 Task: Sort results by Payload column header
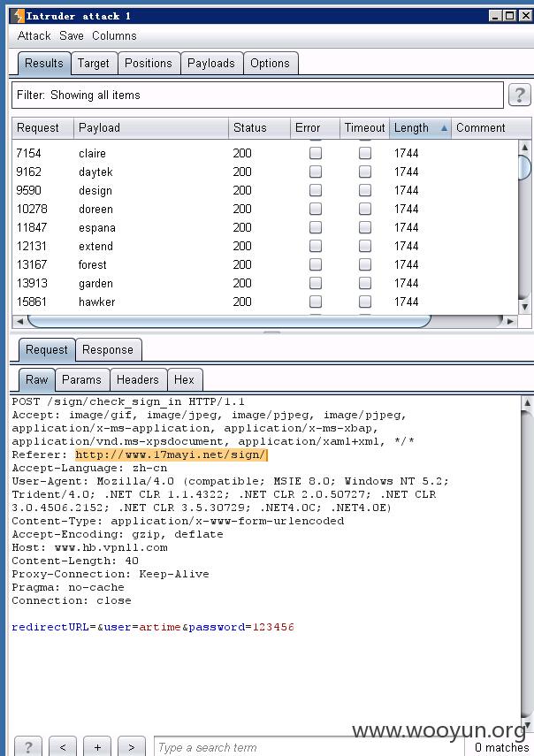point(151,127)
